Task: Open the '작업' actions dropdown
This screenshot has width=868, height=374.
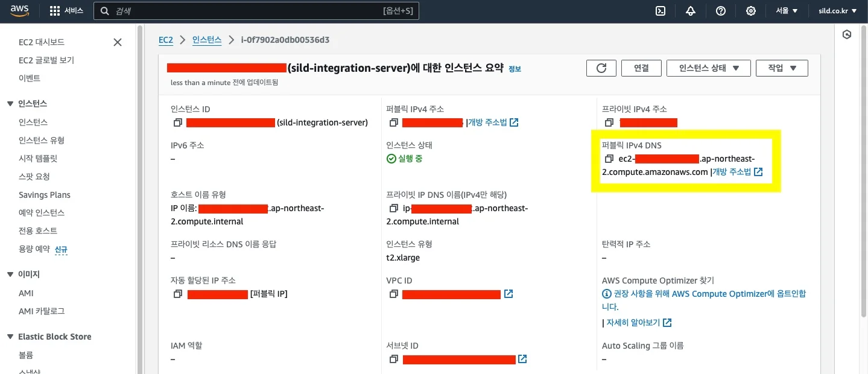Action: click(x=782, y=68)
